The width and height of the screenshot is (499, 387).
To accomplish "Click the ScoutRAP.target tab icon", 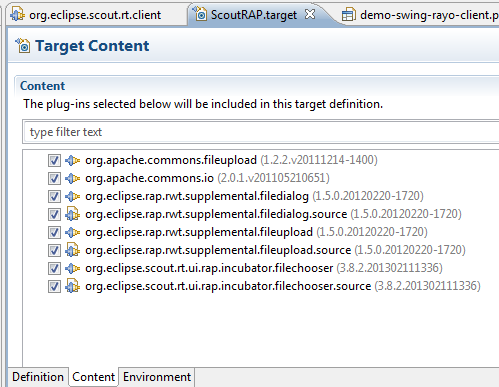I will [200, 13].
